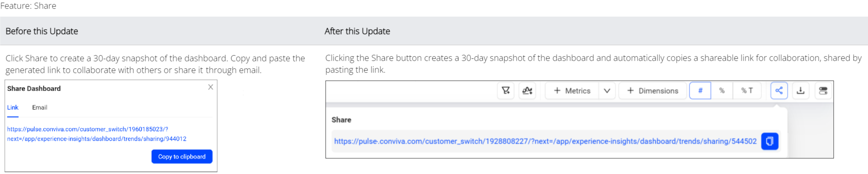The image size is (868, 174).
Task: Open the Link tab in Share Dashboard
Action: click(x=13, y=108)
